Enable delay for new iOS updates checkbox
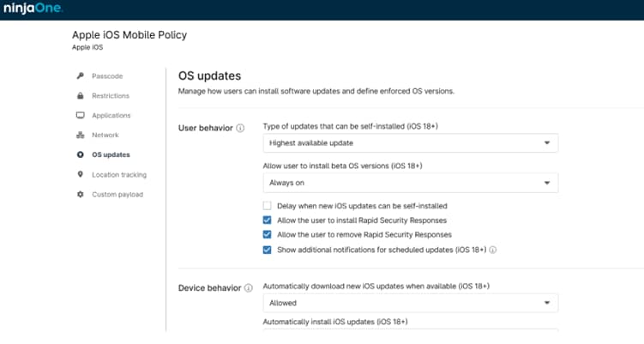Image resolution: width=644 pixels, height=344 pixels. [x=267, y=206]
